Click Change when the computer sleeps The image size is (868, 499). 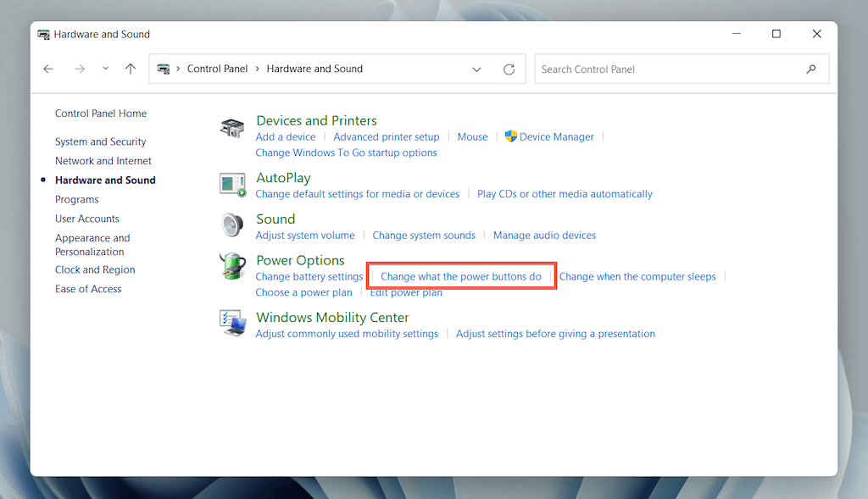pyautogui.click(x=637, y=276)
